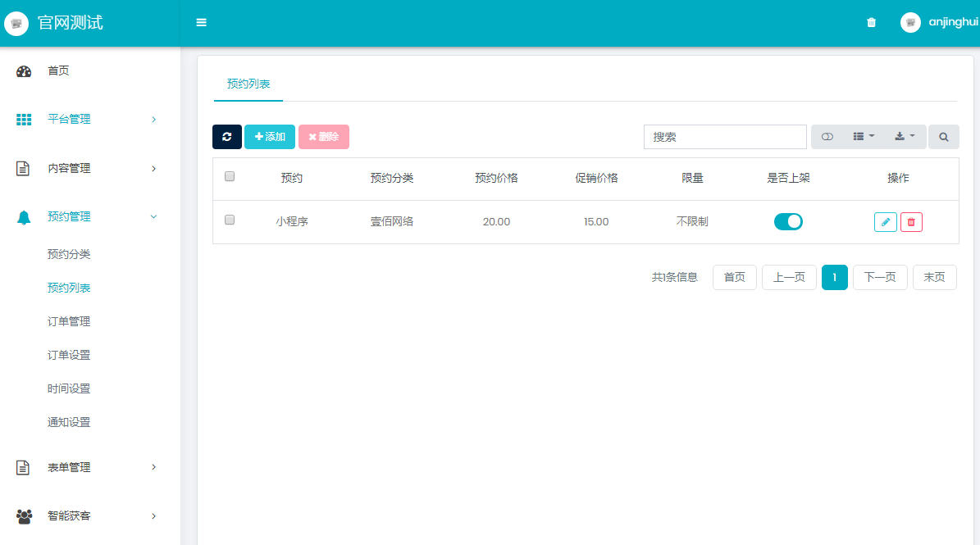Click the card view toggle icon
Viewport: 980px width, 545px height.
point(827,137)
